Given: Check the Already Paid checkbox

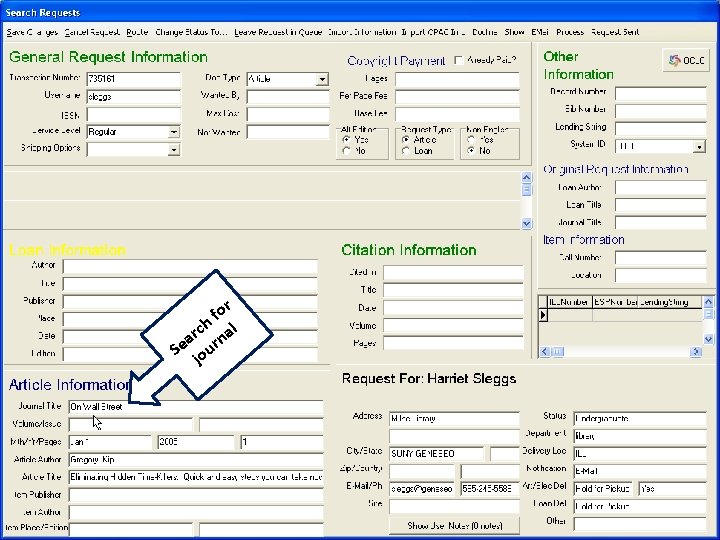Looking at the screenshot, I should click(x=458, y=60).
